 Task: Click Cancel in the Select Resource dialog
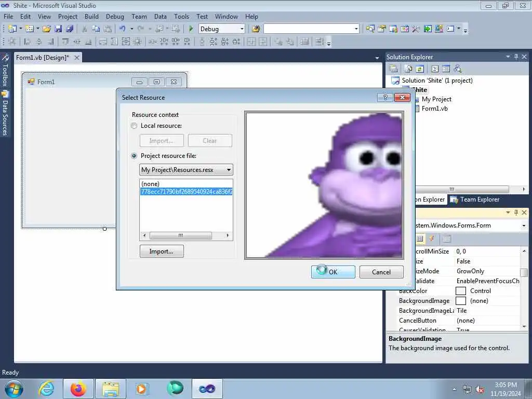(x=381, y=272)
